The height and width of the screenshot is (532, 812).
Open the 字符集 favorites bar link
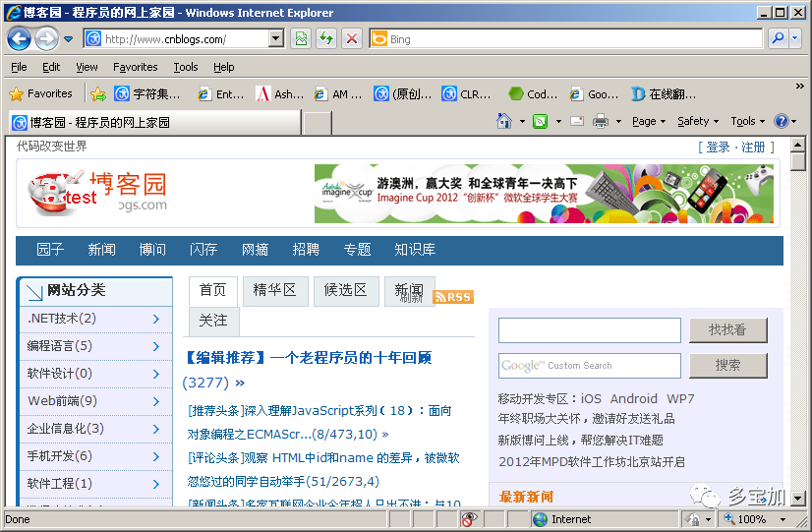point(147,93)
